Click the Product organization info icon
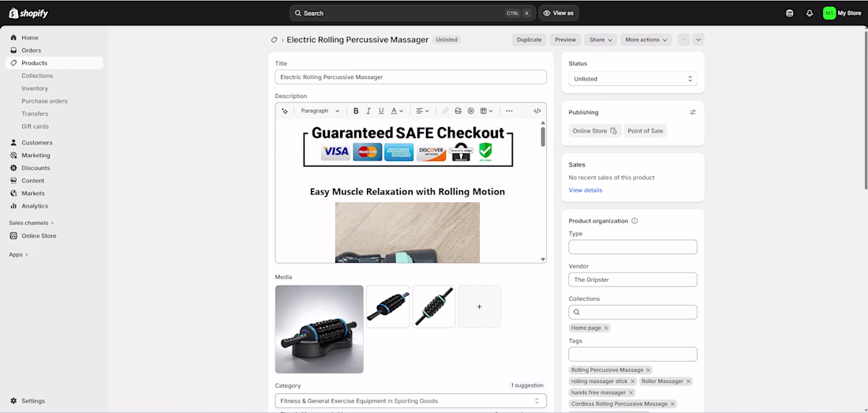The image size is (868, 413). pyautogui.click(x=634, y=221)
